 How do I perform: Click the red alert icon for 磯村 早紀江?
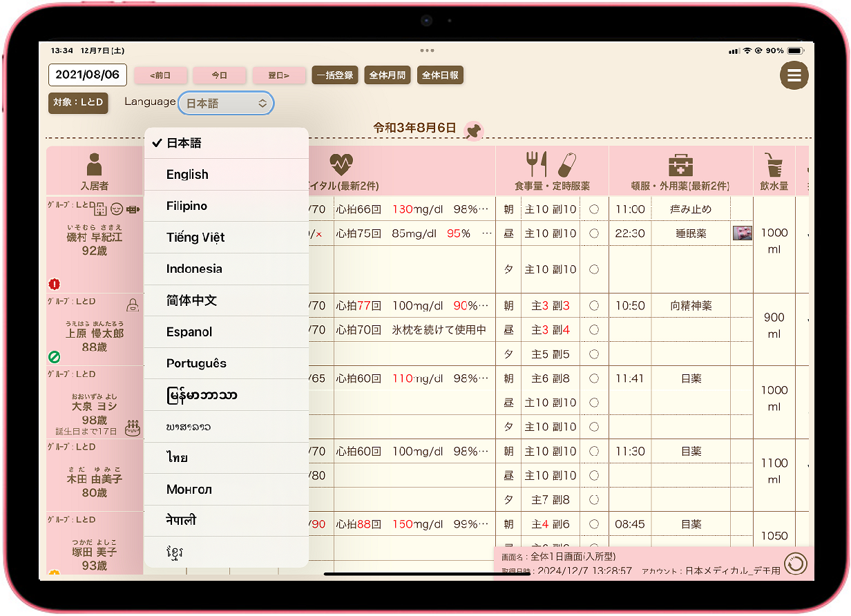(x=55, y=284)
